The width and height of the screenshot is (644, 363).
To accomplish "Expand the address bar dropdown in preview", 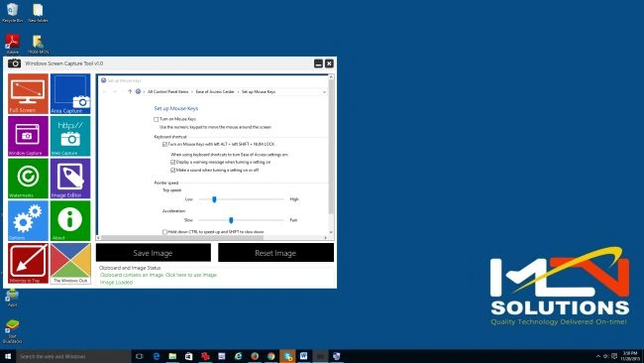I will click(x=324, y=92).
